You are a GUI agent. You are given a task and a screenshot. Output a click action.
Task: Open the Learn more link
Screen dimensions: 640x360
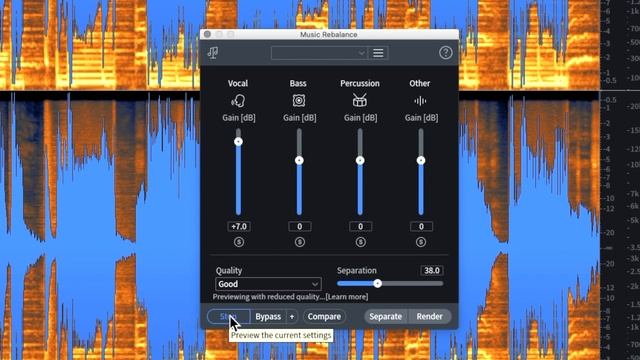[347, 297]
